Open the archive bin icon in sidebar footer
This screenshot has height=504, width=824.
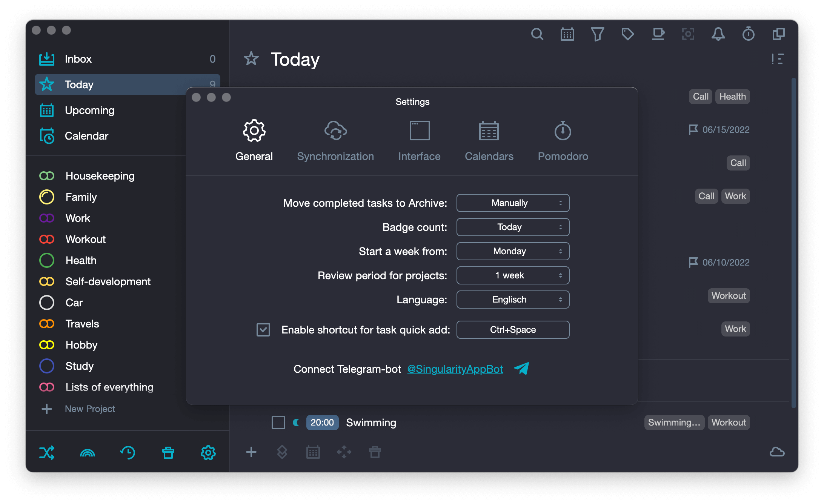(168, 452)
